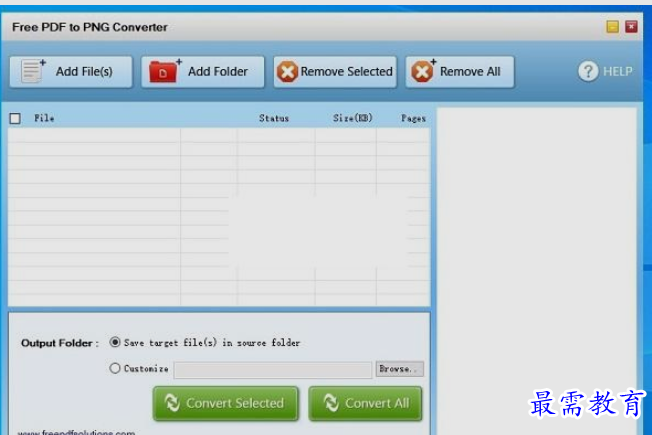652x435 pixels.
Task: Open Help via the question mark icon
Action: (588, 72)
